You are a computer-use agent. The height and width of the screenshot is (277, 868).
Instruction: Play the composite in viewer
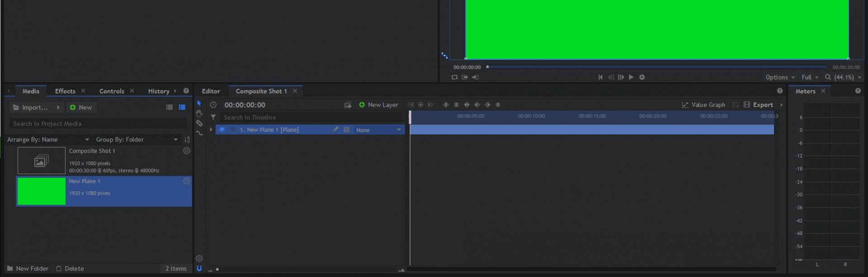point(631,77)
